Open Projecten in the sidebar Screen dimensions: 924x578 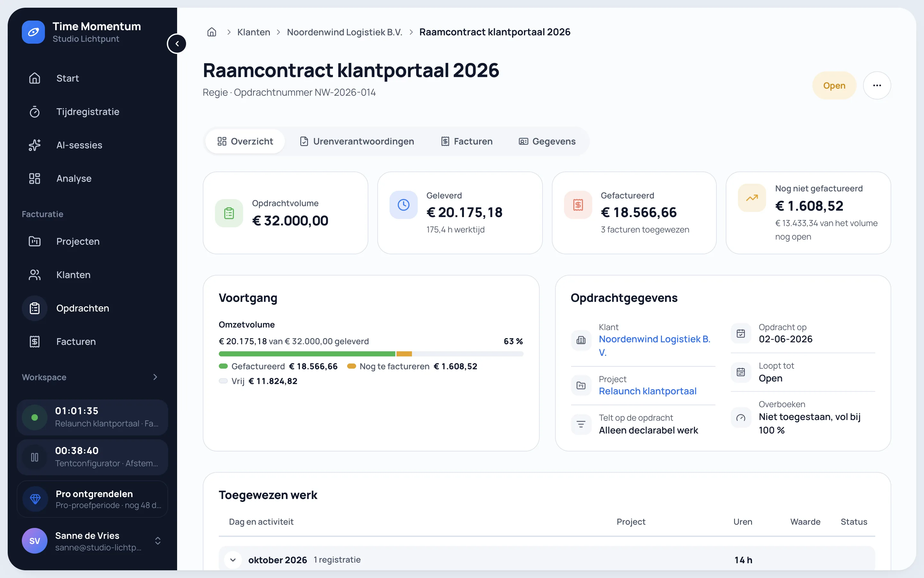[x=92, y=241]
